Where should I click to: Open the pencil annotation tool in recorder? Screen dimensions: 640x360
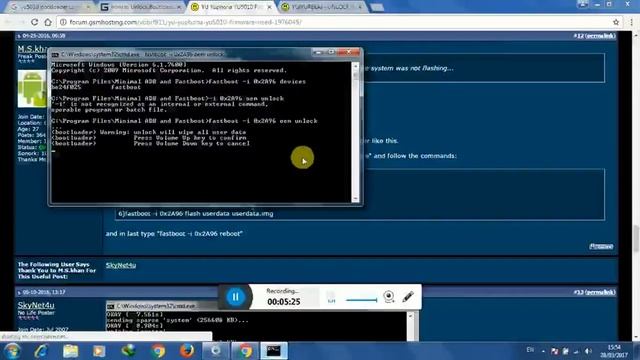click(408, 296)
